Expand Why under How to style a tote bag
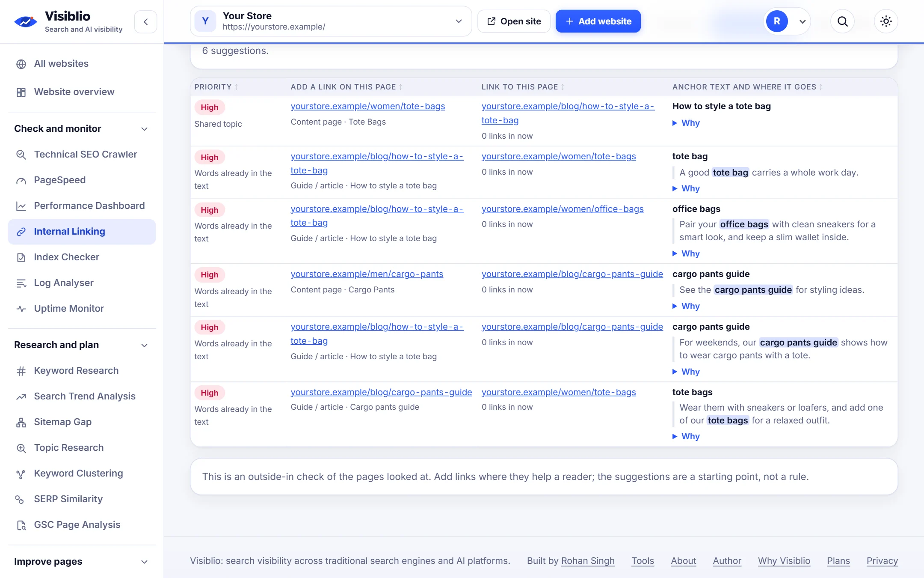The image size is (924, 578). tap(686, 123)
